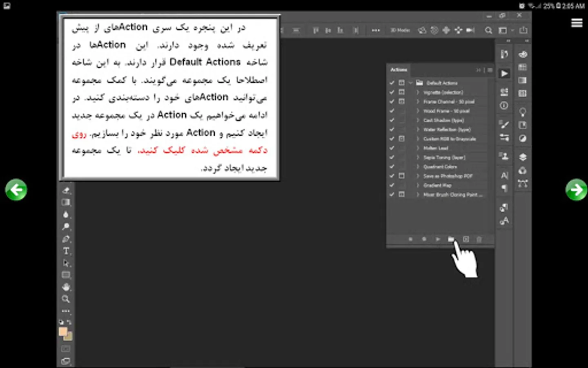This screenshot has width=588, height=368.
Task: Click the 3D orbit camera icon
Action: click(422, 30)
